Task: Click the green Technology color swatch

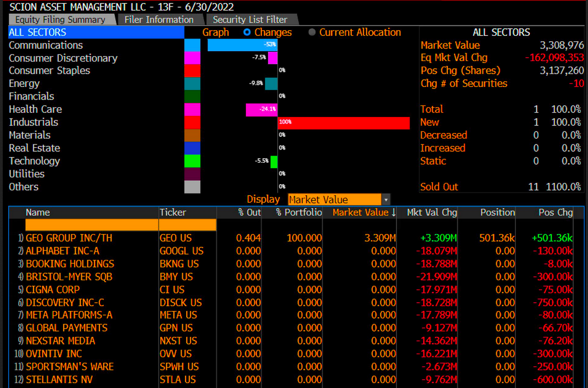Action: [192, 161]
